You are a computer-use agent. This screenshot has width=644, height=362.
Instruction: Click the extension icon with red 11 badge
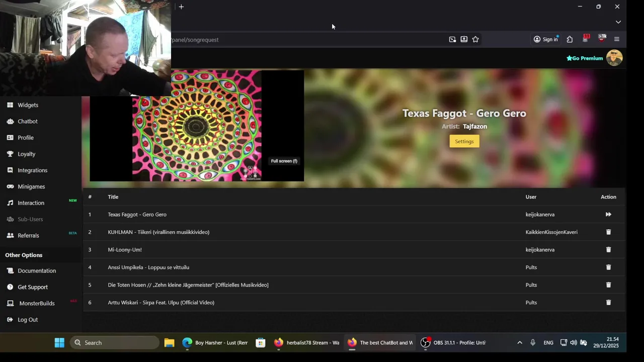(586, 39)
